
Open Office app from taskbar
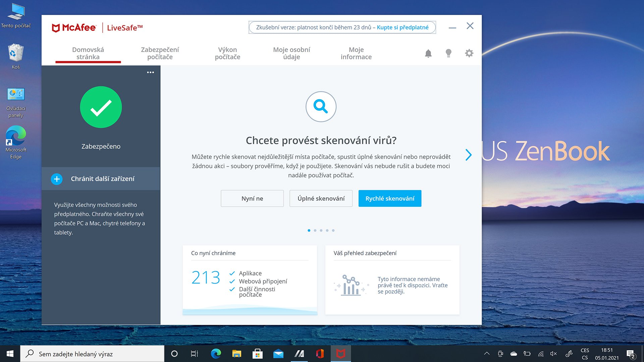[x=320, y=354]
